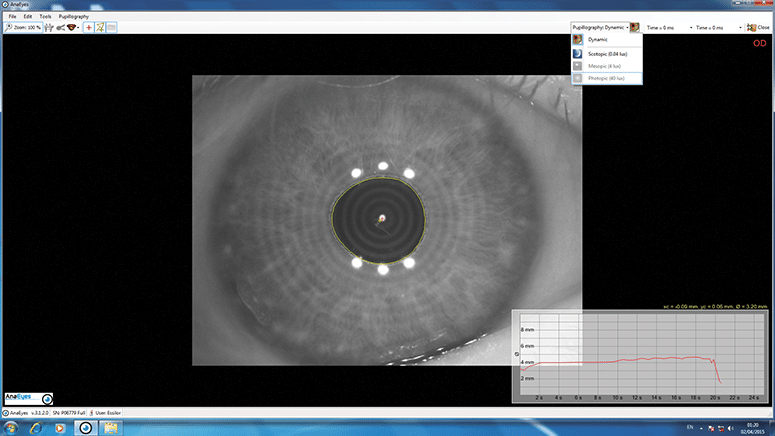
Task: Select Photopic (40 lux) option
Action: 606,77
